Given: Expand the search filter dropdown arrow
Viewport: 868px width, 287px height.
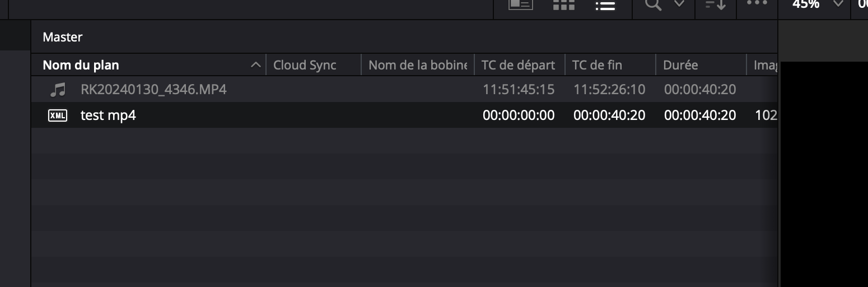Looking at the screenshot, I should [679, 4].
